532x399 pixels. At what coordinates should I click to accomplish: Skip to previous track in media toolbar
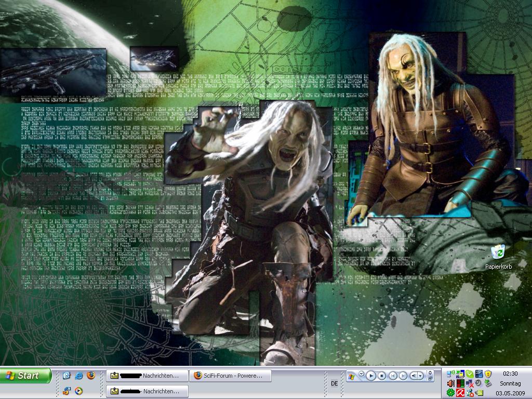click(x=393, y=376)
